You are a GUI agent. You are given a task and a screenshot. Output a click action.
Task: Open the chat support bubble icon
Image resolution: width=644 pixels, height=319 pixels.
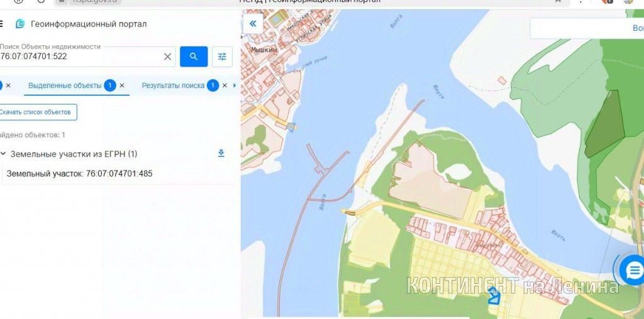click(633, 270)
